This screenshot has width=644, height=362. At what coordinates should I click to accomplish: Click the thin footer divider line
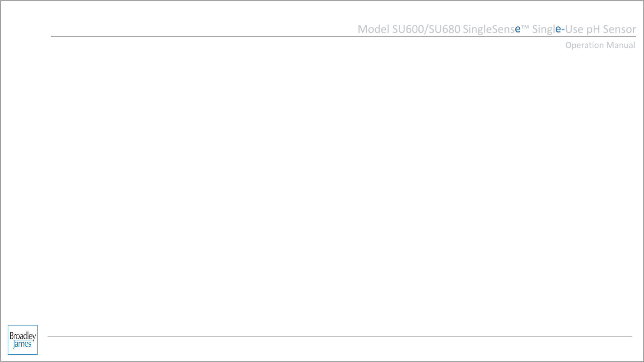(x=340, y=336)
